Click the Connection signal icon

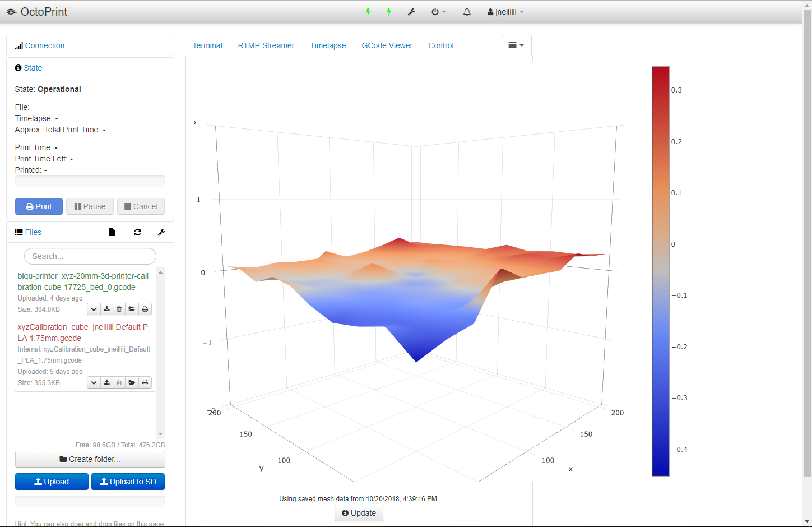18,45
